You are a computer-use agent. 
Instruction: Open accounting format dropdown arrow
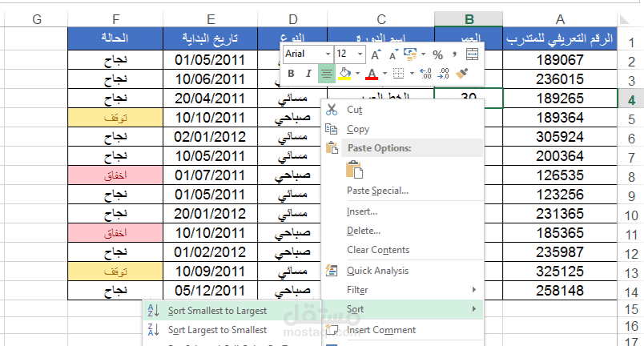pyautogui.click(x=423, y=54)
